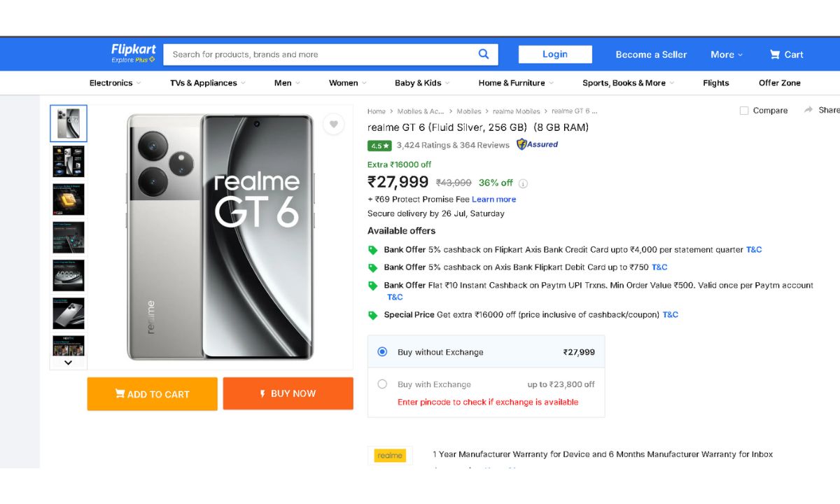Click the search magnifier icon
Viewport: 840px width, 504px height.
[484, 55]
